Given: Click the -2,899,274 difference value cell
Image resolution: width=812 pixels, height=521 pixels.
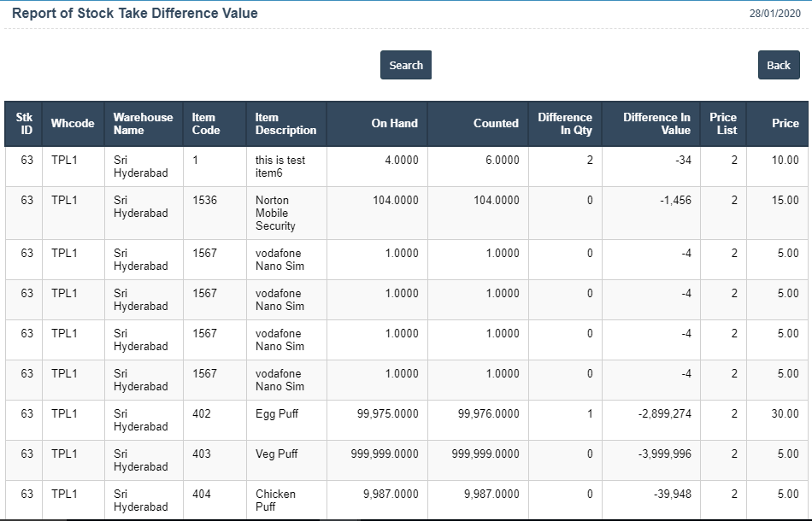Looking at the screenshot, I should (664, 413).
